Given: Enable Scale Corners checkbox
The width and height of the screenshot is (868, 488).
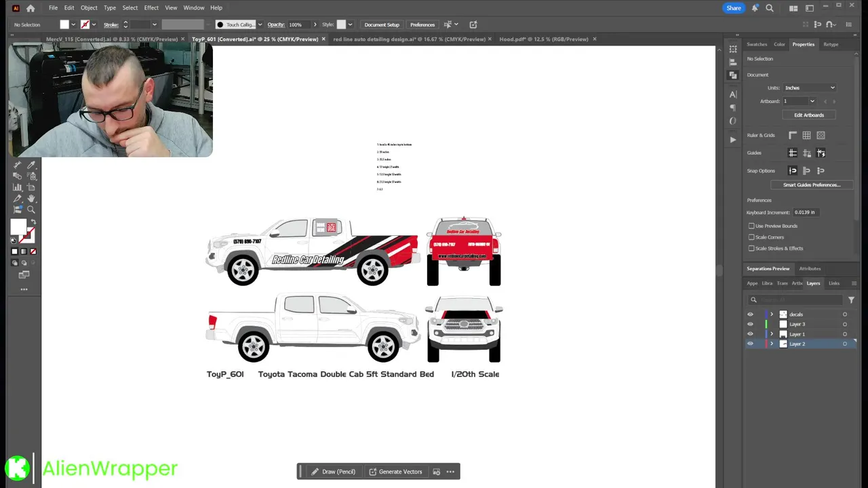Looking at the screenshot, I should [x=751, y=237].
